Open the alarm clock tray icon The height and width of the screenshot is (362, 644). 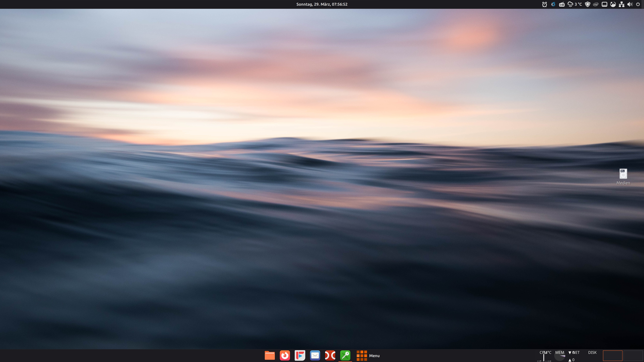[x=545, y=4]
